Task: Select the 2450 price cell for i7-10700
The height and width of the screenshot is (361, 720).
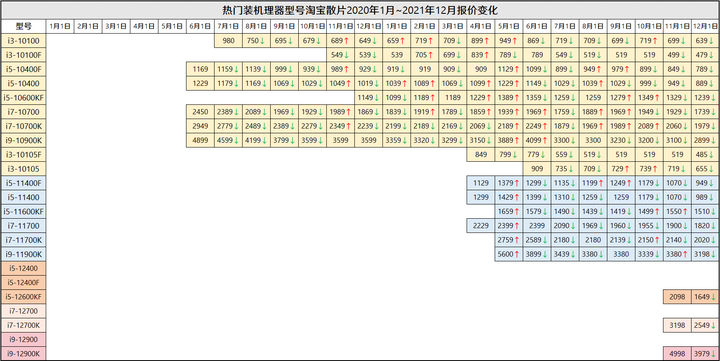Action: [x=200, y=112]
